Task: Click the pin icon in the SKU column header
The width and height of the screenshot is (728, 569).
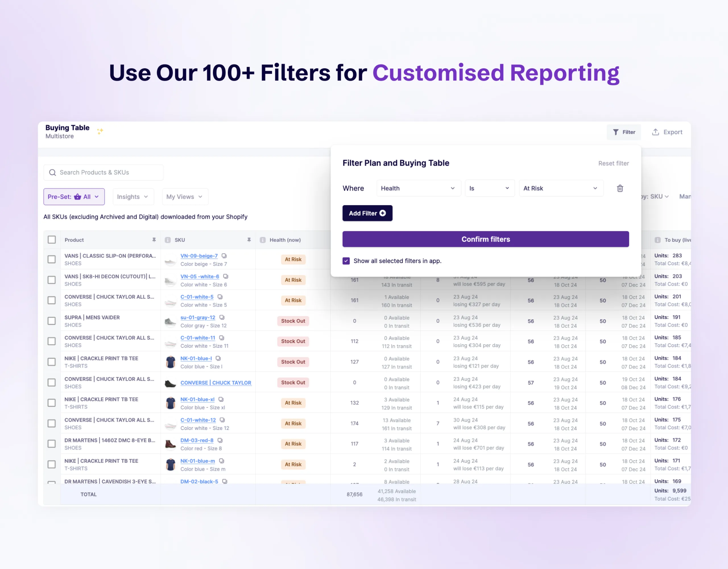Action: pyautogui.click(x=249, y=240)
